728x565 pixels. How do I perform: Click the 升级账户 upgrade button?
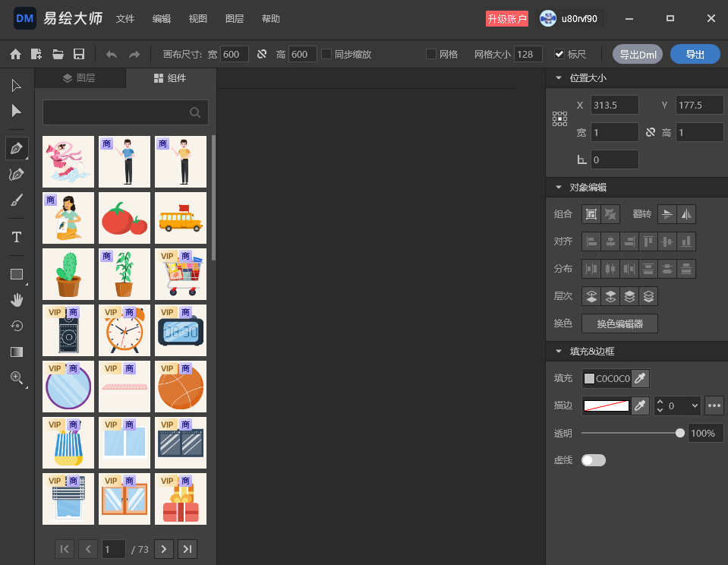(507, 18)
